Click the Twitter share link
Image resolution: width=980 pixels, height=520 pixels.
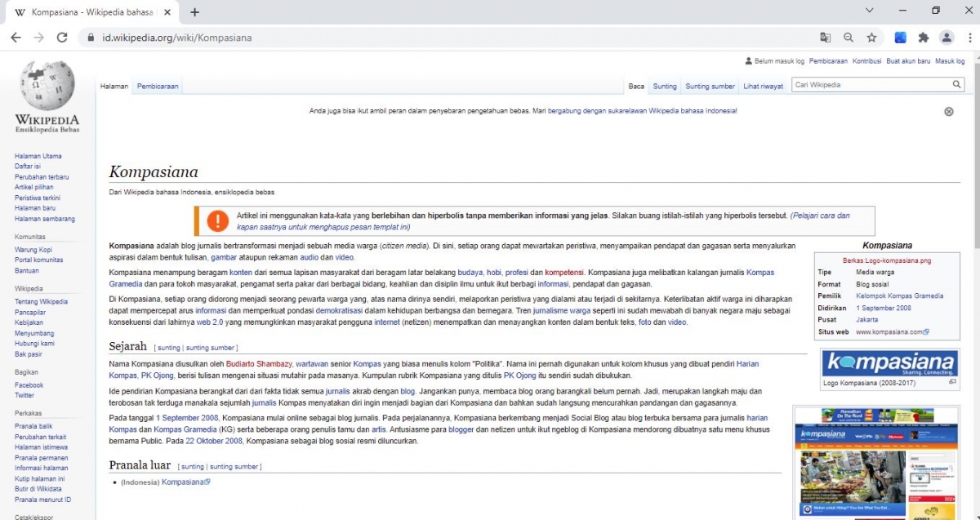click(24, 395)
